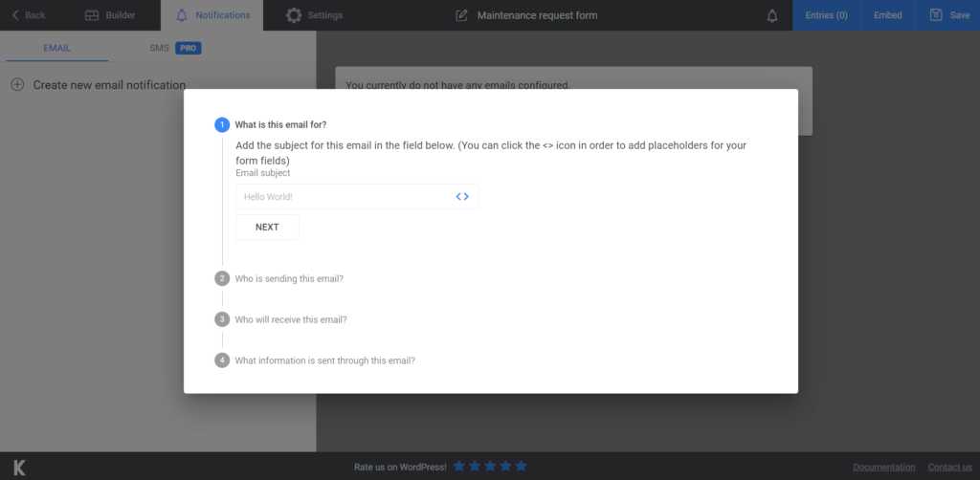
Task: Click the Embed button
Action: pyautogui.click(x=887, y=15)
